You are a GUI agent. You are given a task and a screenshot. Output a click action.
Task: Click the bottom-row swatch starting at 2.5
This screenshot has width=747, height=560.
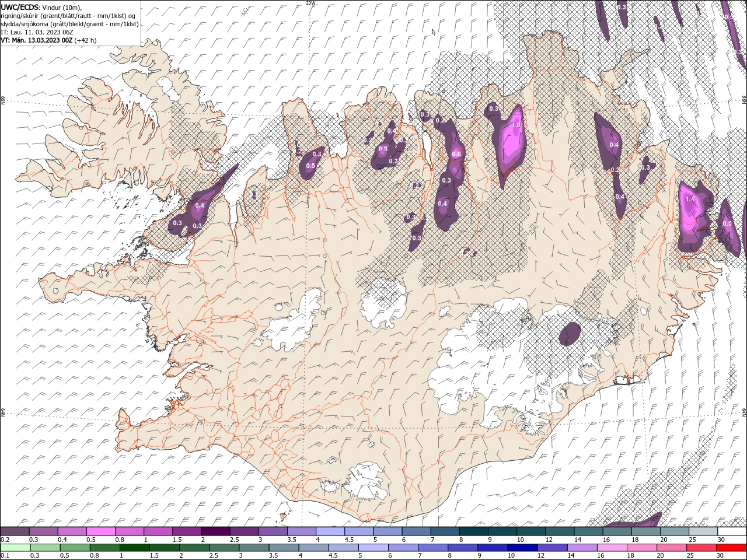click(x=224, y=548)
